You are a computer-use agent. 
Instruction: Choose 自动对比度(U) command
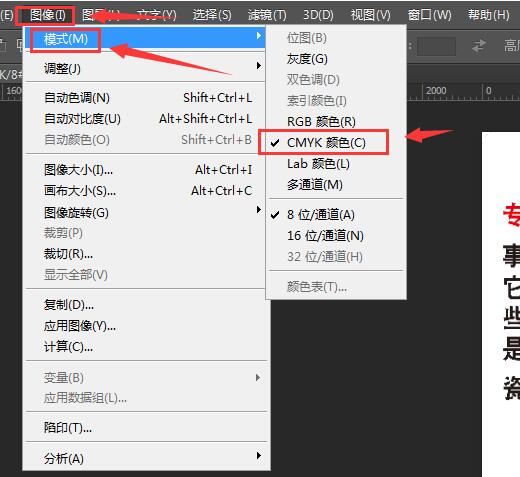[145, 119]
